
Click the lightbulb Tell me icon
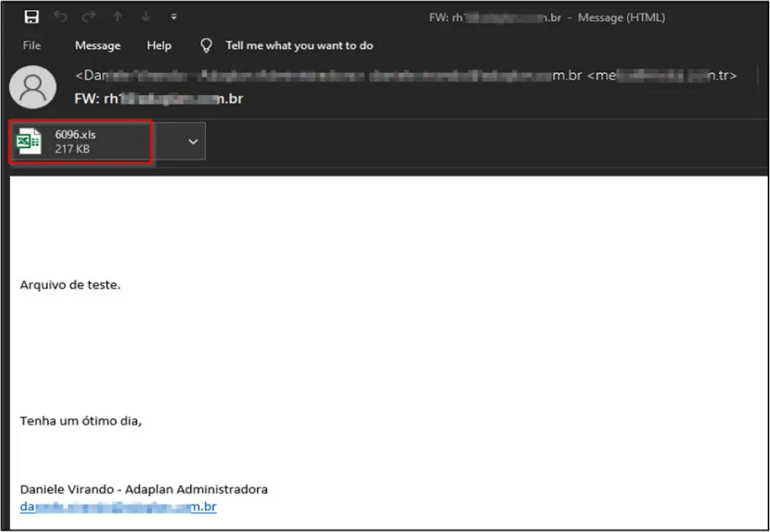(x=206, y=46)
